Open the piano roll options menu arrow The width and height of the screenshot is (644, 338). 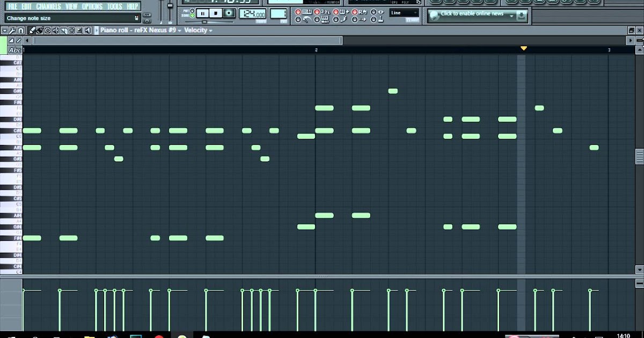[5, 31]
